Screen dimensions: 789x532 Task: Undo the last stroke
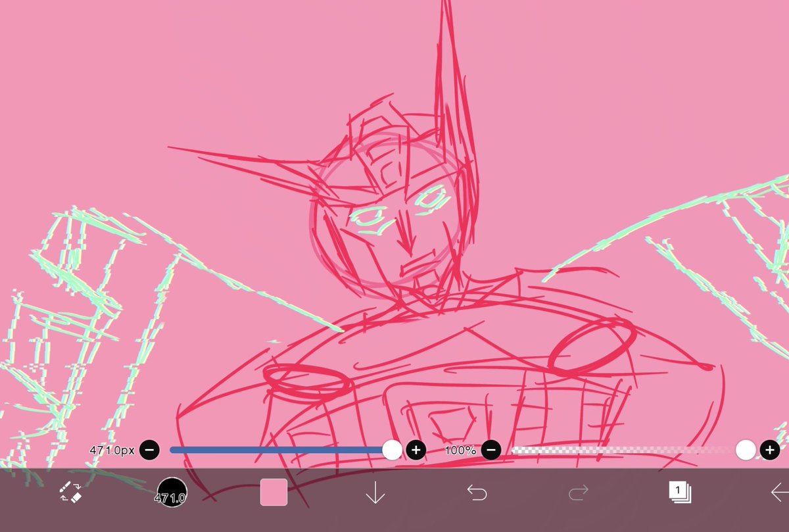477,493
